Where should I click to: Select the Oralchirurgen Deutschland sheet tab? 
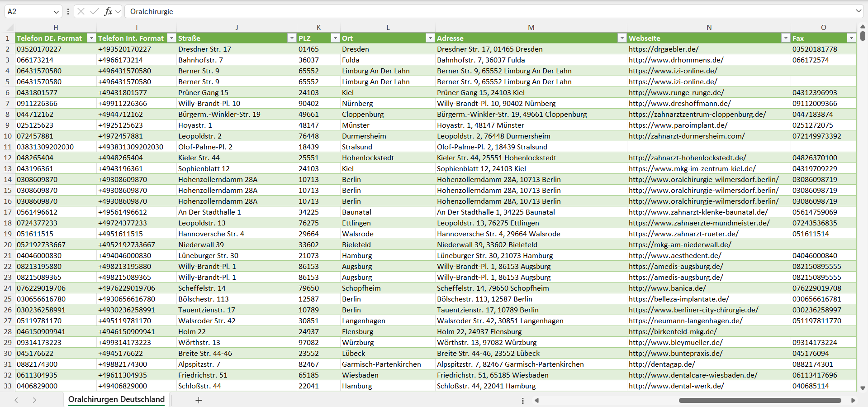tap(116, 399)
